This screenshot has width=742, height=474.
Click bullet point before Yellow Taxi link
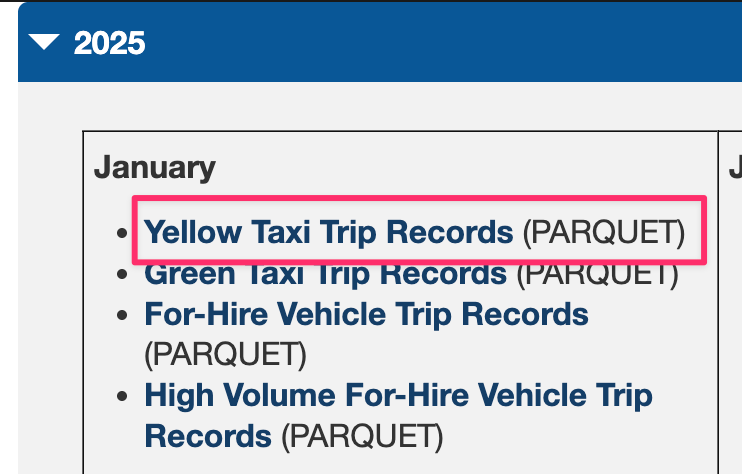(123, 233)
